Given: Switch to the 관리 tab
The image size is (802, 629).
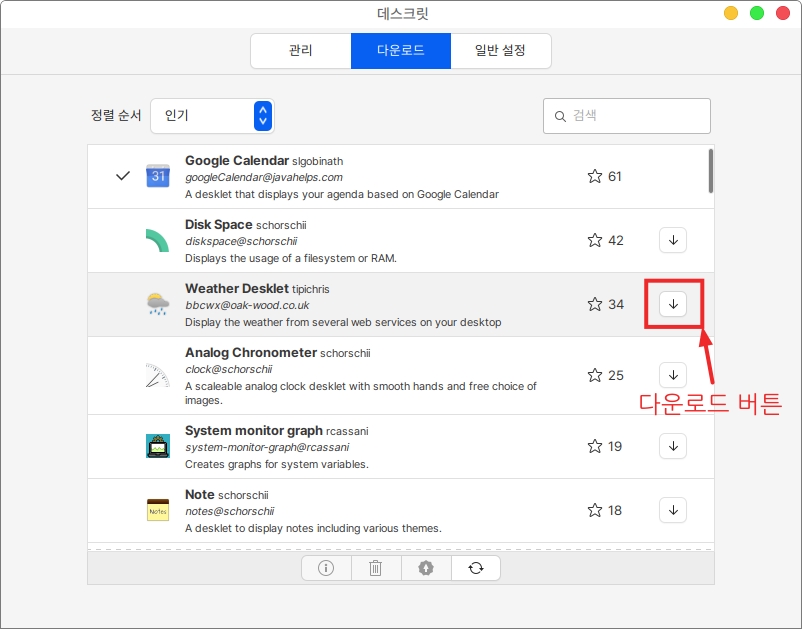Looking at the screenshot, I should [x=300, y=51].
